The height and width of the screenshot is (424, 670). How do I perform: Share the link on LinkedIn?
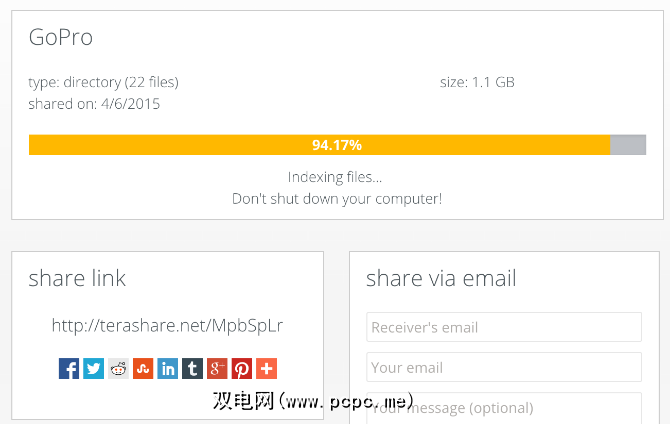(x=168, y=368)
